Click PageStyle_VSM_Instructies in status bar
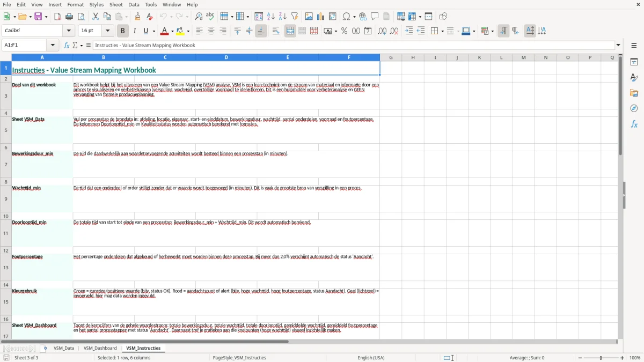Image resolution: width=644 pixels, height=362 pixels. point(239,358)
